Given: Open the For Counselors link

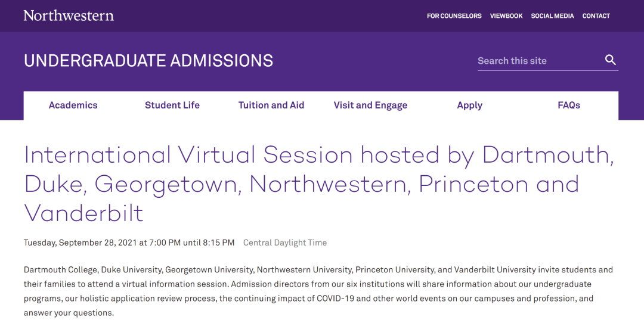Looking at the screenshot, I should pyautogui.click(x=454, y=16).
